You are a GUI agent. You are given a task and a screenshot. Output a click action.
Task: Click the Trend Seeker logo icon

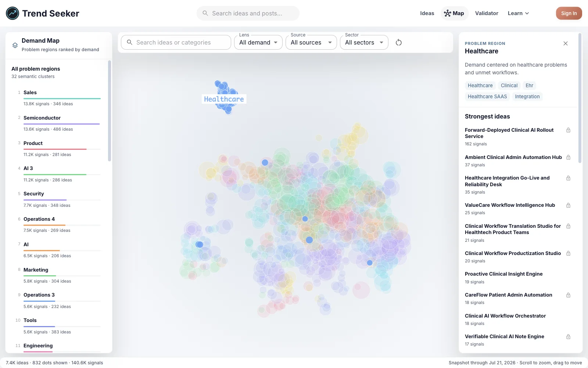click(12, 13)
